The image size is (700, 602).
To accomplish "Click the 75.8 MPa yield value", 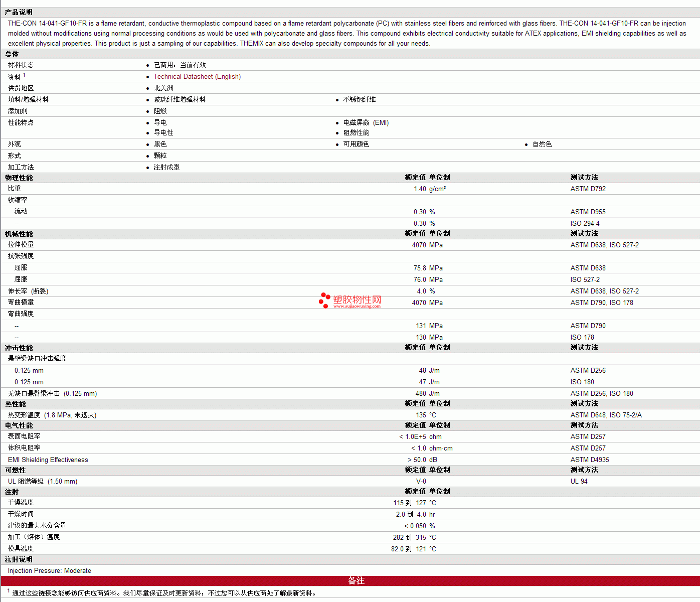I will tap(428, 268).
